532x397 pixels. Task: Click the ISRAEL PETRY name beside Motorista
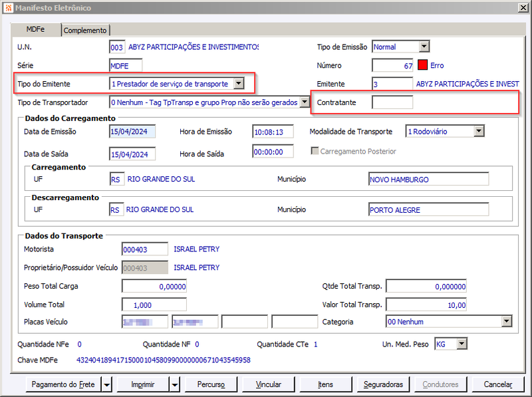point(197,249)
